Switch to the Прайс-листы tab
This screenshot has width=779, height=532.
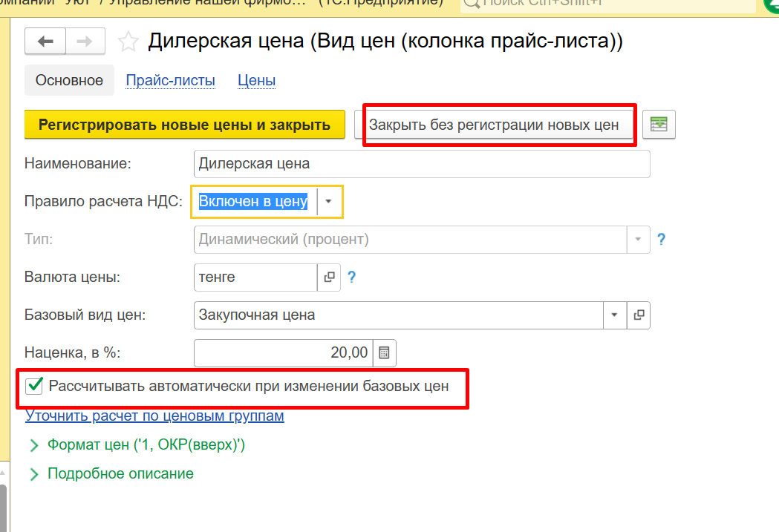click(170, 80)
